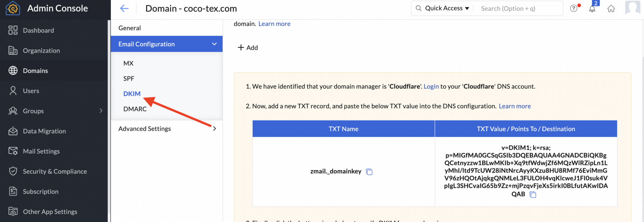
Task: Collapse the Email Configuration section
Action: [214, 44]
